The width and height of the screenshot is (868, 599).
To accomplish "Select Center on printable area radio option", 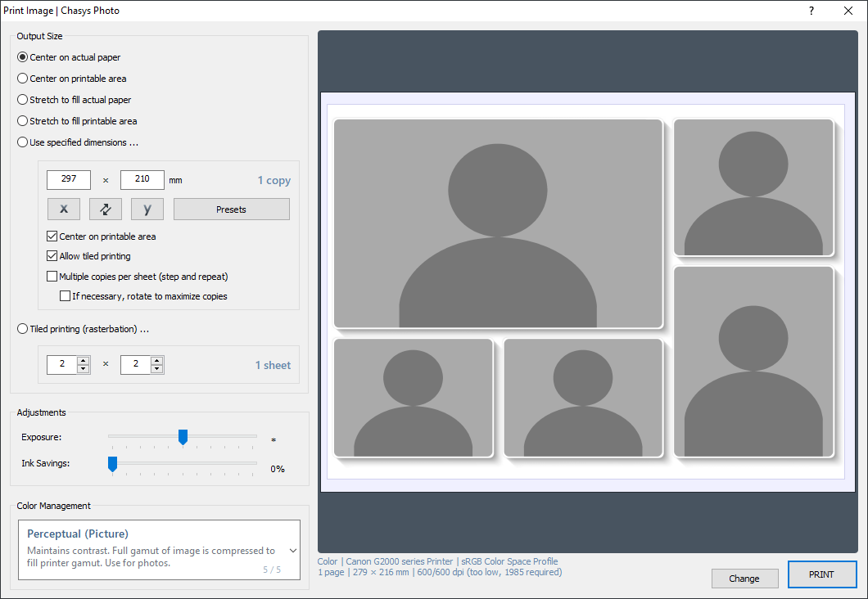I will pyautogui.click(x=23, y=79).
